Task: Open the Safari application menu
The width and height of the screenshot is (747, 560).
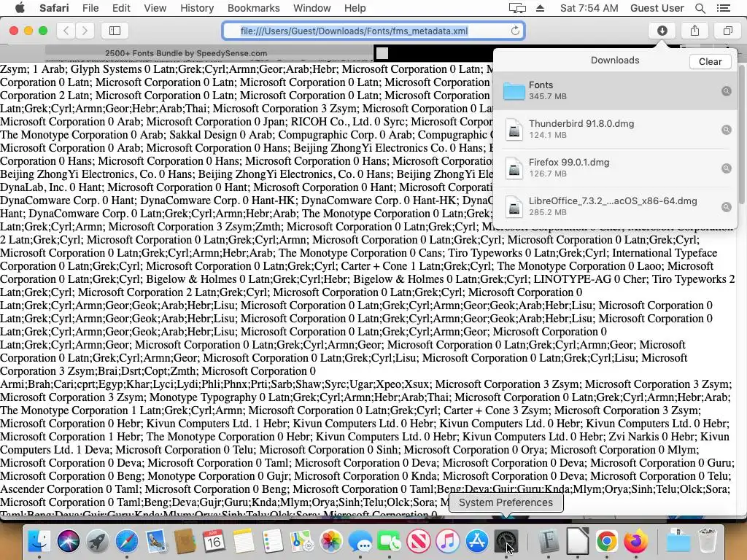Action: coord(54,8)
